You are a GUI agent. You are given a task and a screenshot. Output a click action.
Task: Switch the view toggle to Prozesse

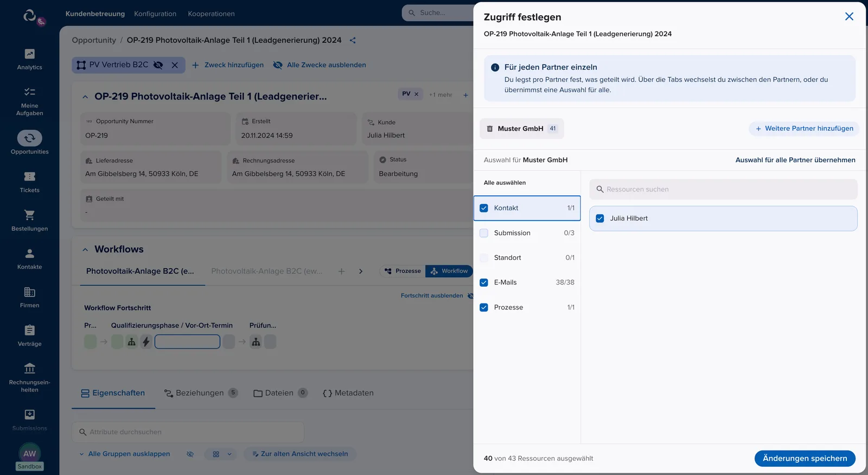[403, 271]
